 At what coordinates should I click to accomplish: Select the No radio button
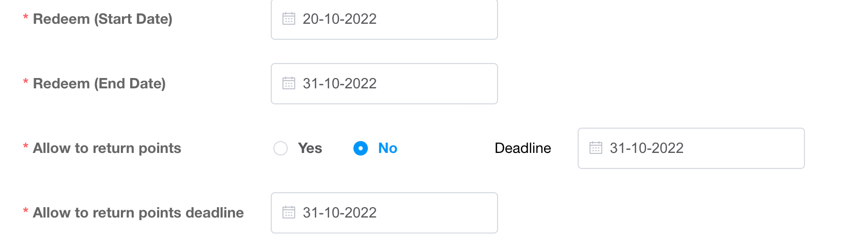click(361, 148)
